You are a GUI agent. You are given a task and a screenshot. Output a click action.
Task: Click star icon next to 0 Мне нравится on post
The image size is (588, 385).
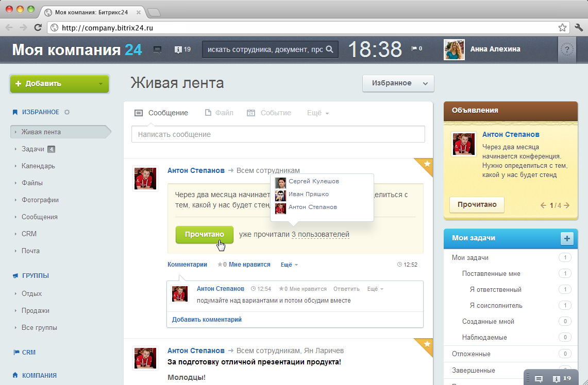point(220,265)
